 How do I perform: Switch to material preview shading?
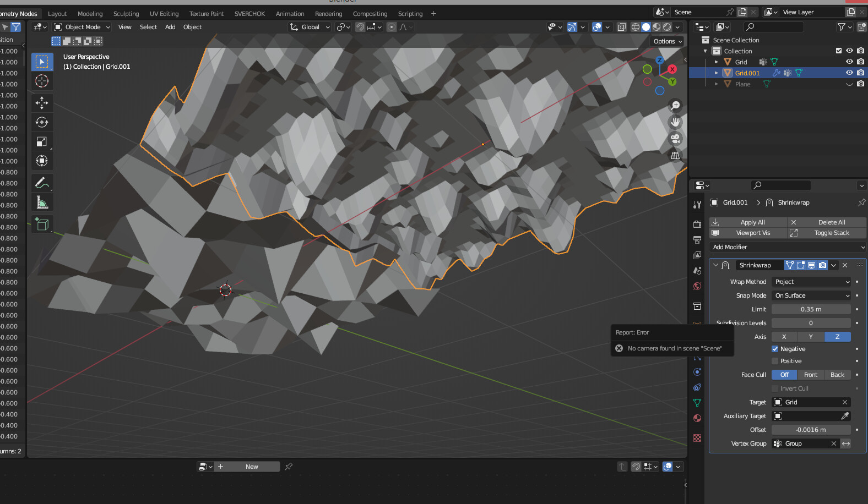click(657, 27)
